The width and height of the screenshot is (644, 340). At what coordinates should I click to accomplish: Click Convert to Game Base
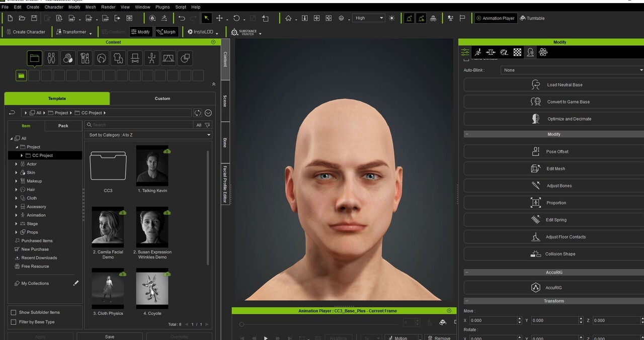(x=553, y=102)
